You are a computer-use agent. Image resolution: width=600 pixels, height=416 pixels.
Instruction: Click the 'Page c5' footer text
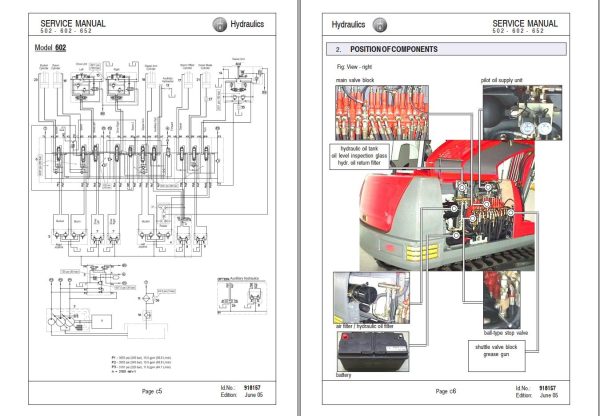click(152, 391)
